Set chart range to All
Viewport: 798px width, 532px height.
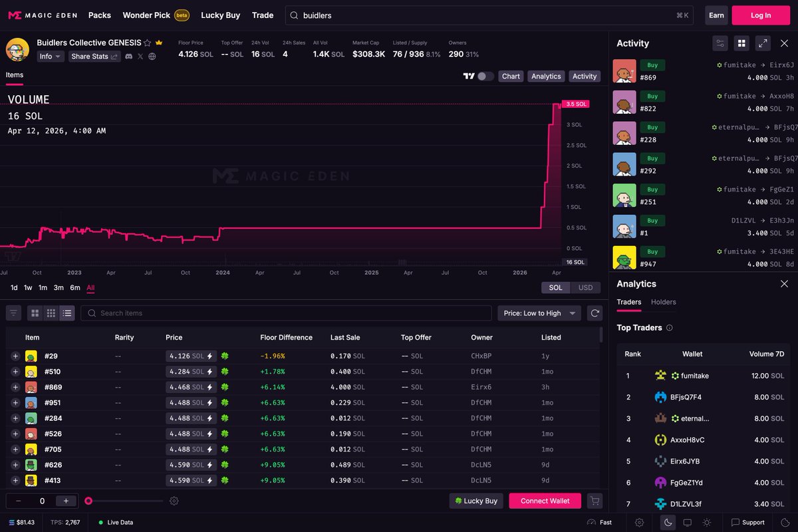90,288
